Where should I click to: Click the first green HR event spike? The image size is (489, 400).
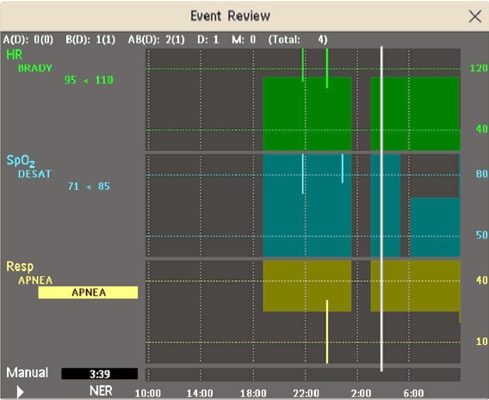tap(303, 65)
